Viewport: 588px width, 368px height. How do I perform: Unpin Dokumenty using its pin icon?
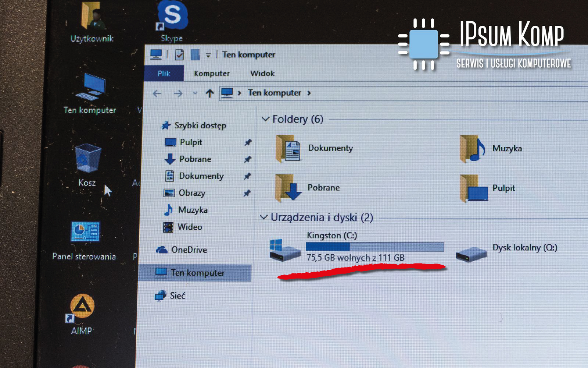(x=247, y=176)
